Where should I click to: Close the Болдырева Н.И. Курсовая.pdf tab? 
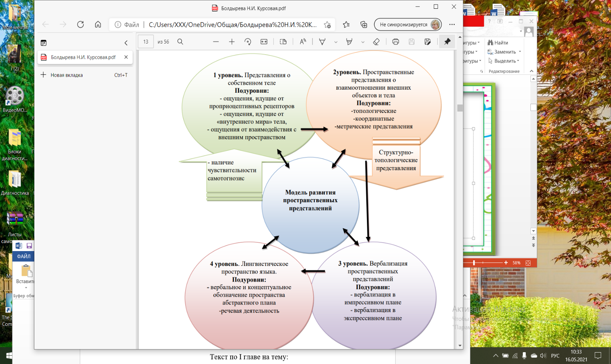pos(126,57)
